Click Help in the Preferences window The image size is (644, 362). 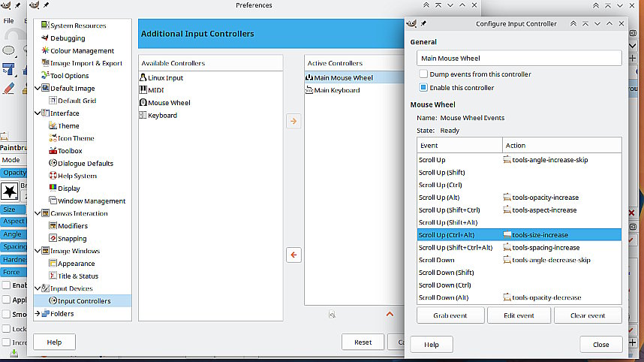pyautogui.click(x=54, y=342)
